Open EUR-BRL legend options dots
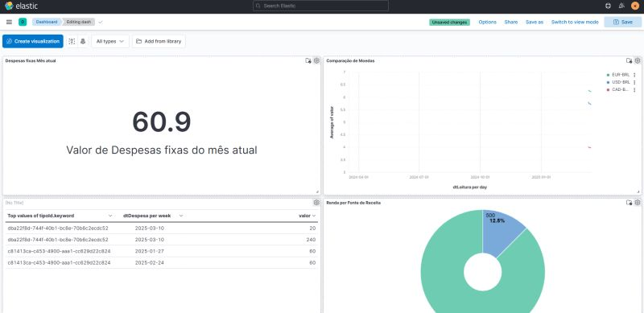The width and height of the screenshot is (644, 313). point(634,75)
